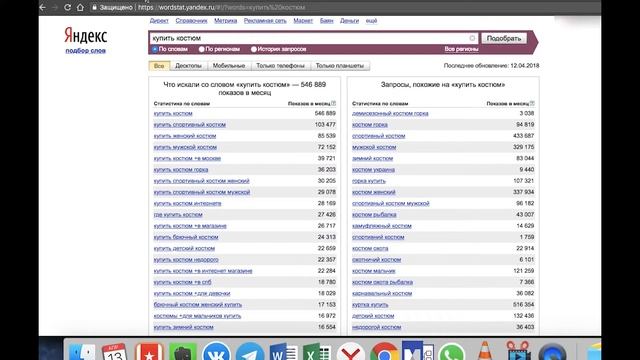The height and width of the screenshot is (360, 640).
Task: Select Последнее обновление: 12.04.2018 text
Action: pos(491,66)
